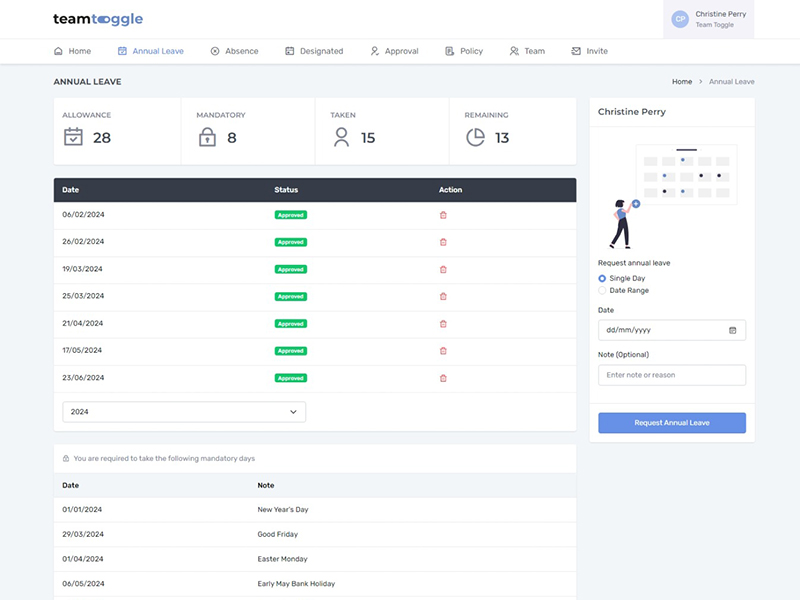Click the plus badge in calendar illustration
Viewport: 800px width, 600px height.
pyautogui.click(x=636, y=204)
